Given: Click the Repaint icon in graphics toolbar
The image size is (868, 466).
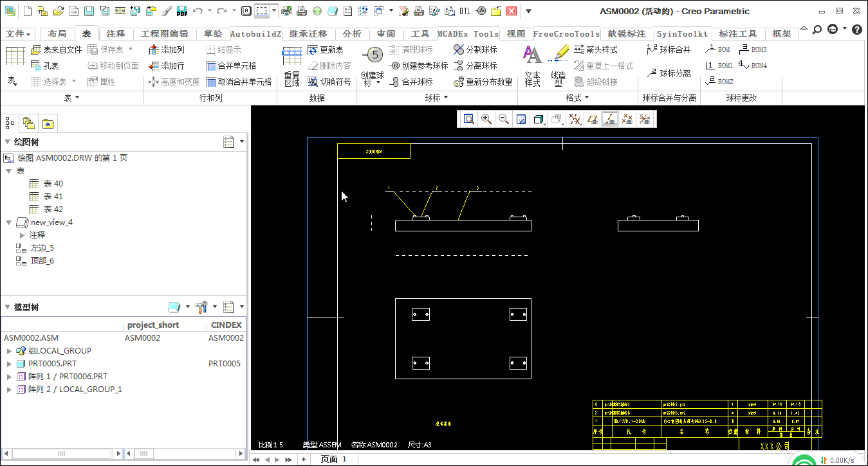Looking at the screenshot, I should click(x=521, y=119).
